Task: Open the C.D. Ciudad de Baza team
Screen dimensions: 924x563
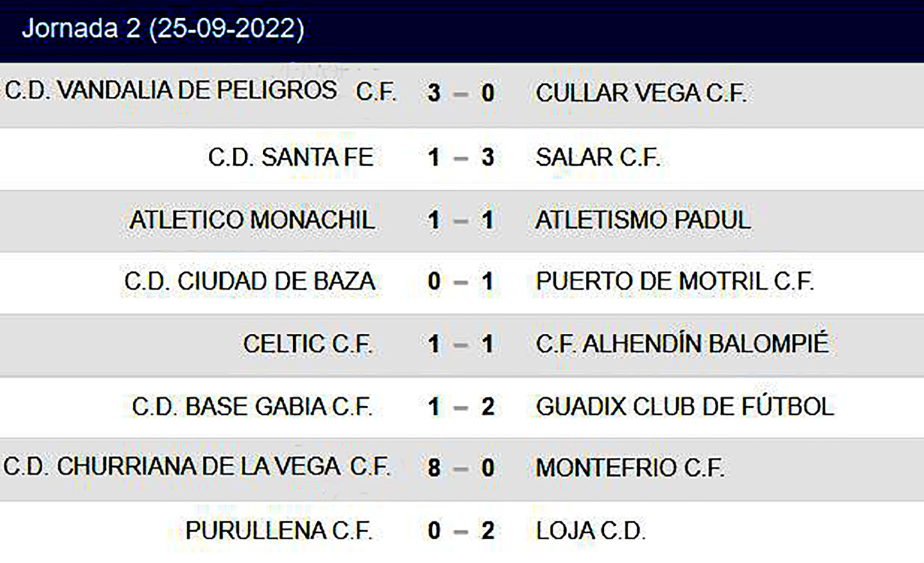Action: pos(250,282)
